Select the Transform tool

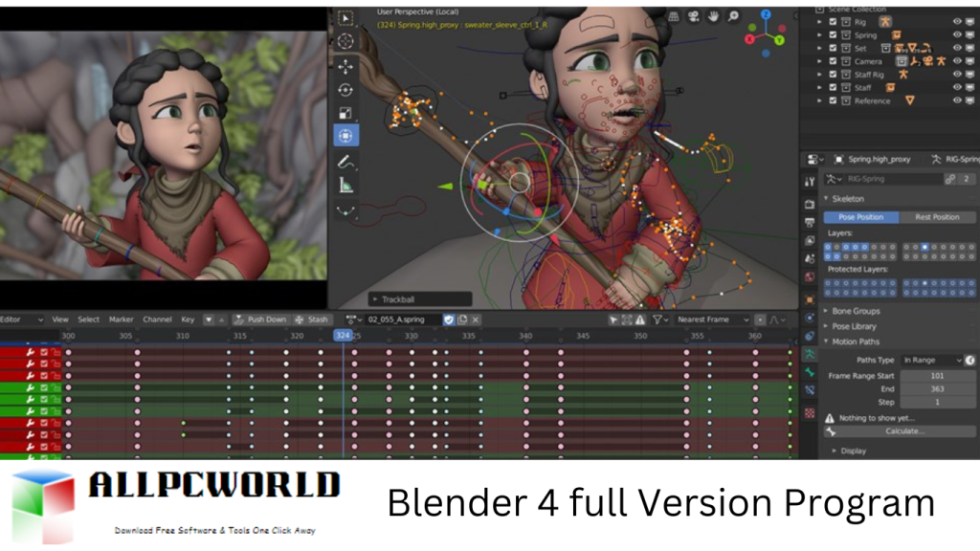pyautogui.click(x=345, y=136)
